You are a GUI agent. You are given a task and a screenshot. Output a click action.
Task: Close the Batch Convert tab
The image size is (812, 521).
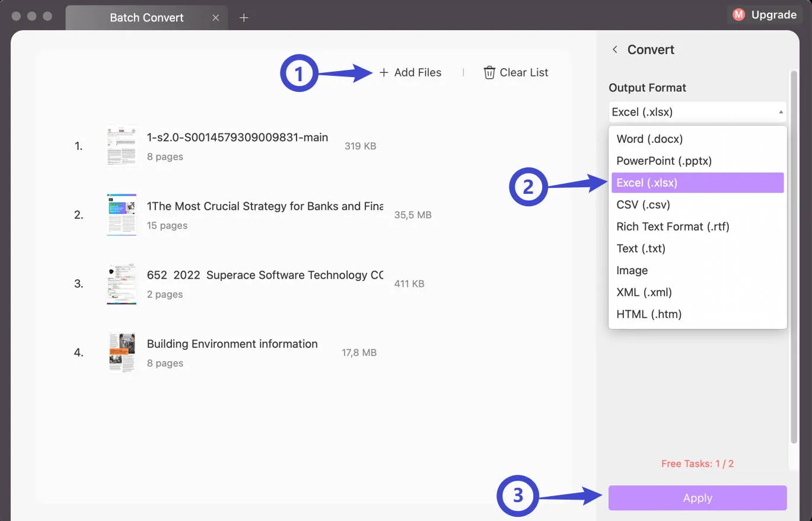[215, 18]
